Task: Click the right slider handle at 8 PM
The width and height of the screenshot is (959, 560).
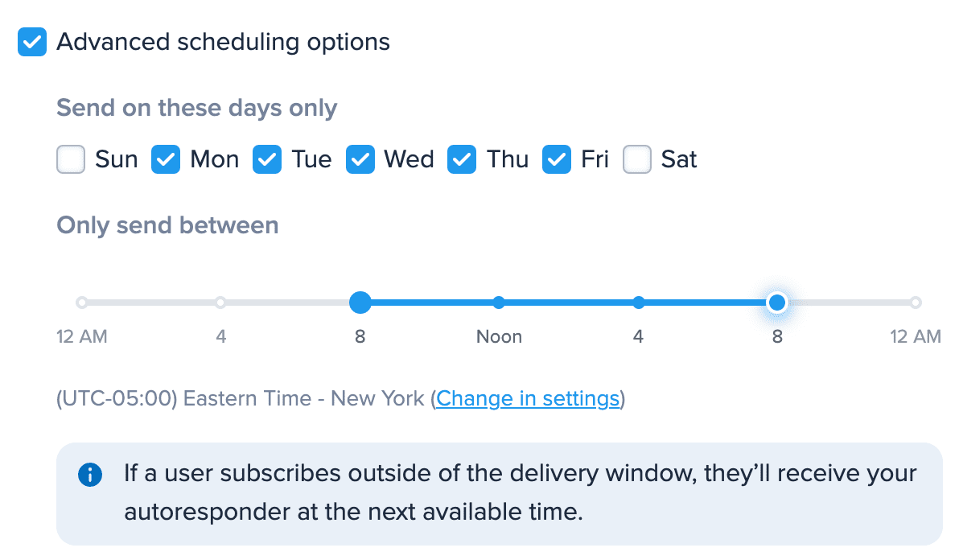Action: (x=776, y=302)
